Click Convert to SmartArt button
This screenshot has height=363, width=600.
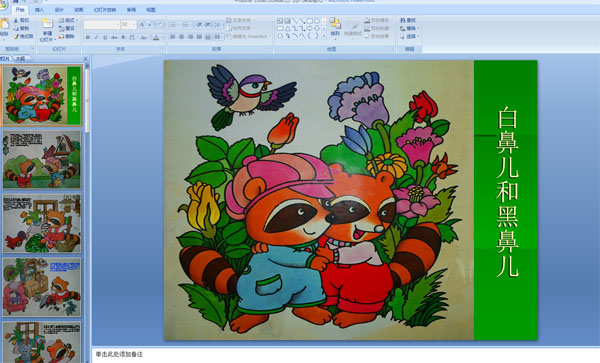tap(249, 36)
